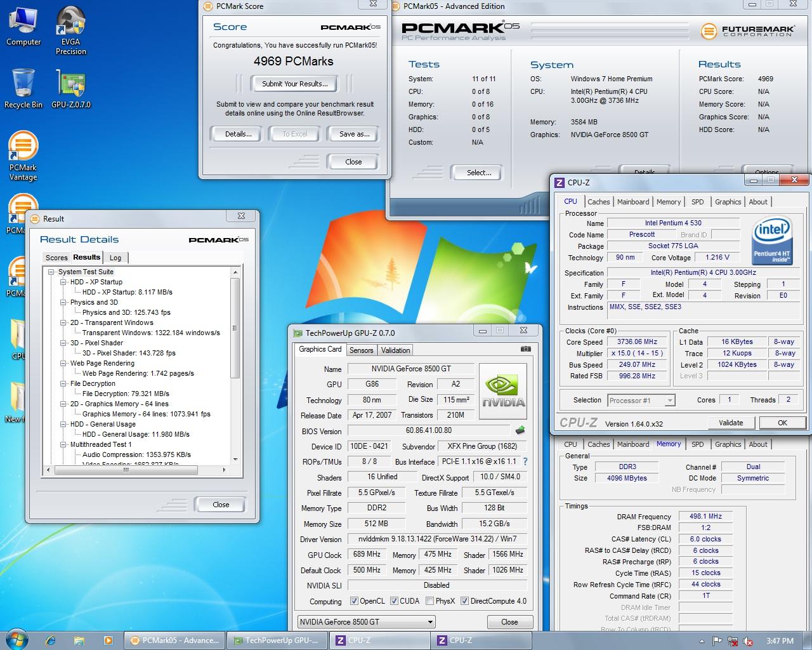
Task: Click the horizontal scrollbar in Result Details
Action: click(126, 470)
